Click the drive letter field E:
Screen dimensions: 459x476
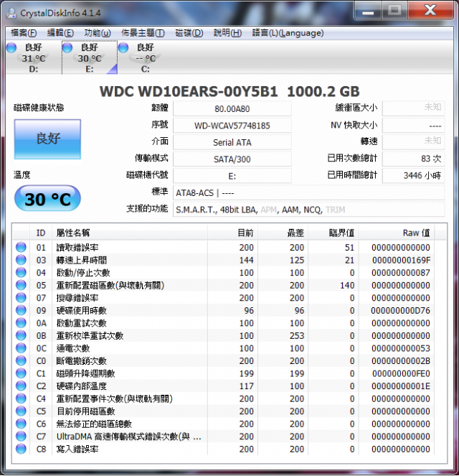pos(232,176)
